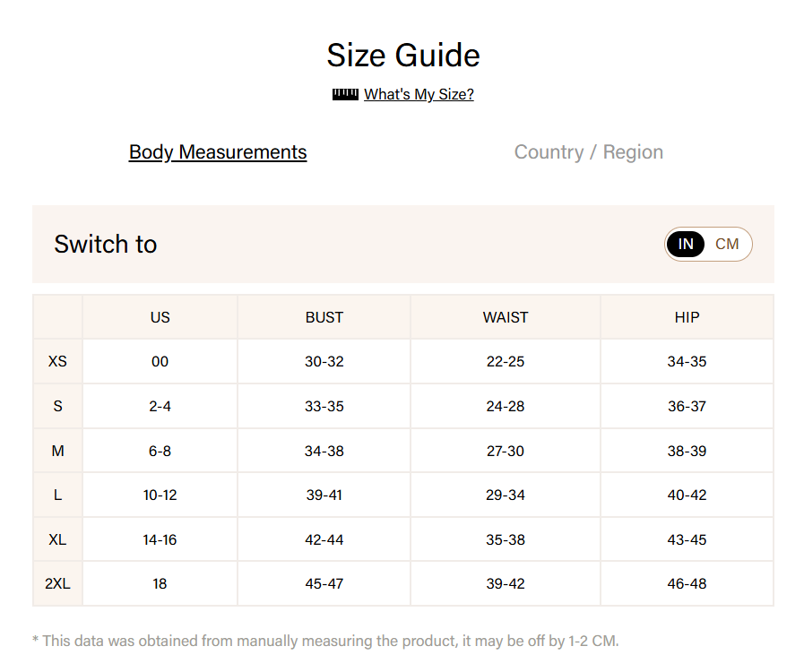The height and width of the screenshot is (672, 804).
Task: Click the ruler icon beside What's My Size
Action: pos(345,94)
